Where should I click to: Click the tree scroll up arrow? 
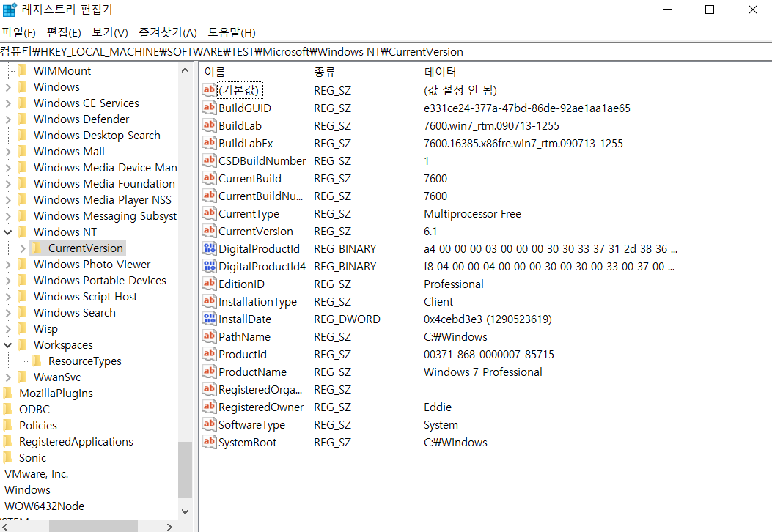(185, 70)
